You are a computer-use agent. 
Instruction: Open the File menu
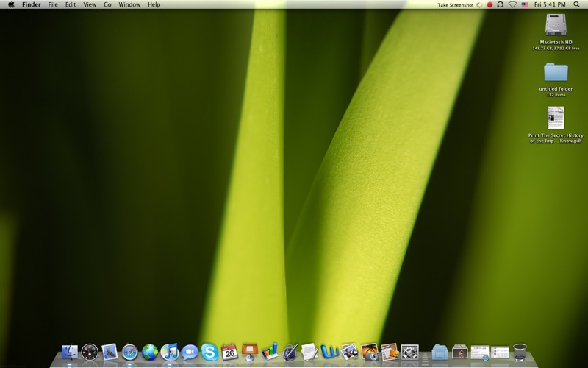pos(53,4)
